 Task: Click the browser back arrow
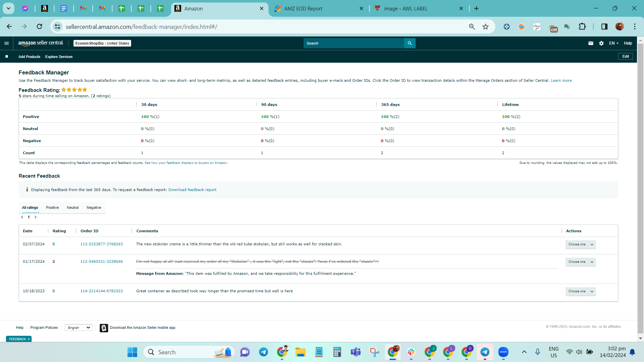click(x=9, y=26)
